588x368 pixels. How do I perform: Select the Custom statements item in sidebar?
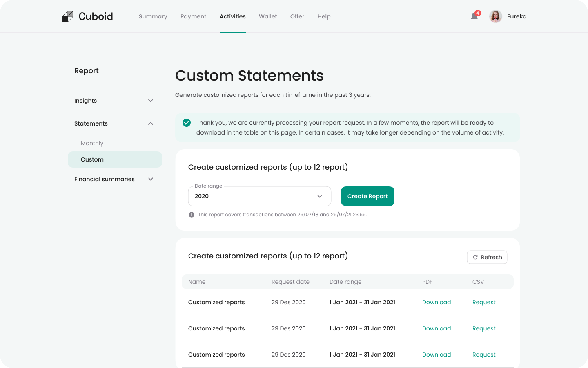coord(92,159)
